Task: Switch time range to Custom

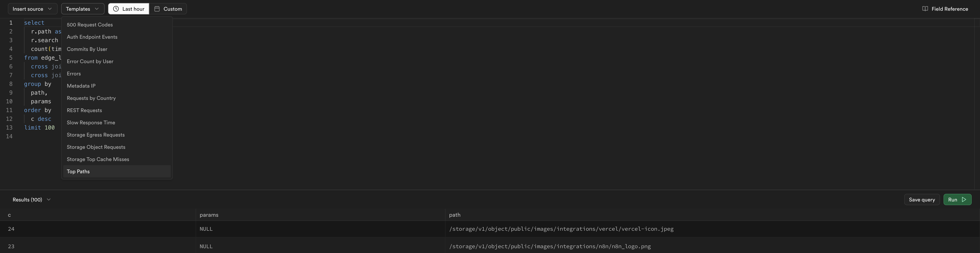Action: [x=168, y=9]
